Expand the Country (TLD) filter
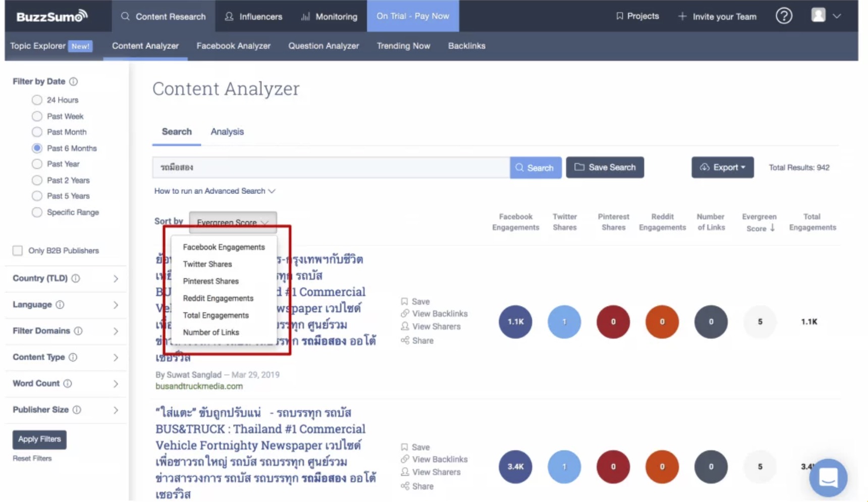 click(116, 278)
